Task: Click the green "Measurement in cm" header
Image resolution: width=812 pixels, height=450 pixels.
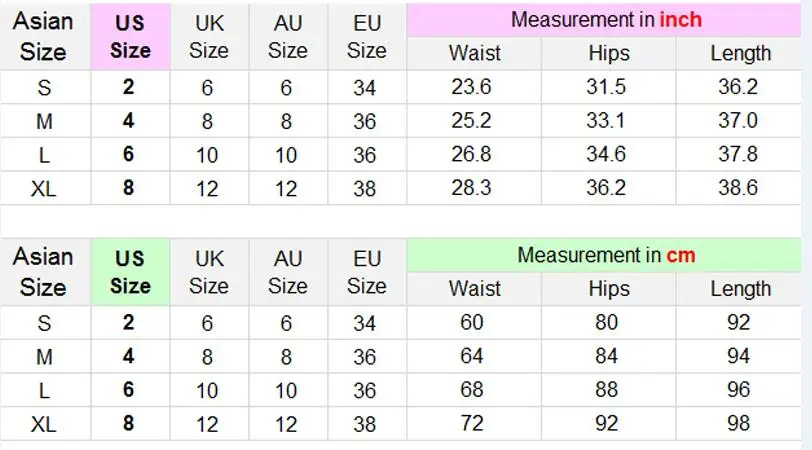Action: click(606, 256)
